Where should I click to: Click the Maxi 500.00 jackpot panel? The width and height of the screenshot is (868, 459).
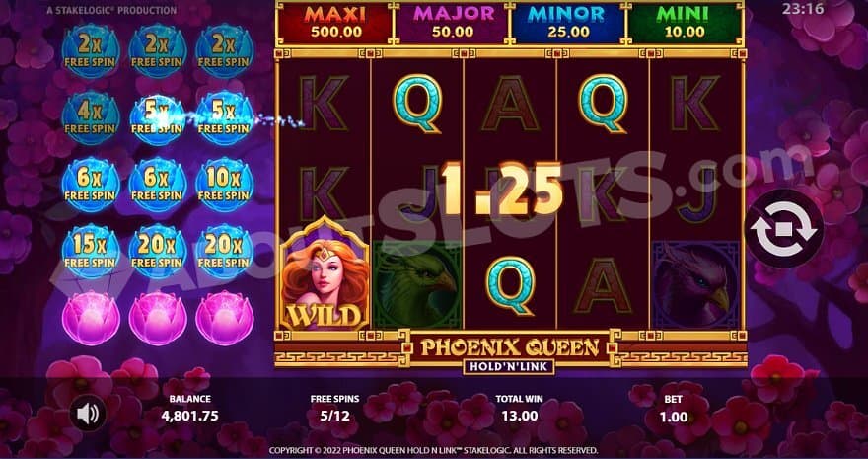pos(335,23)
